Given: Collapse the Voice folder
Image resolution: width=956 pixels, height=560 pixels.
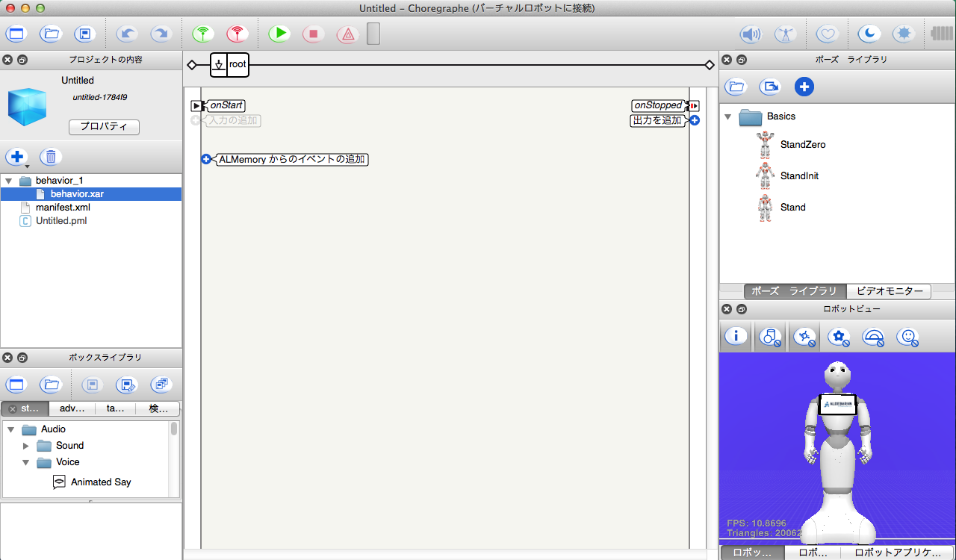Looking at the screenshot, I should pyautogui.click(x=26, y=462).
